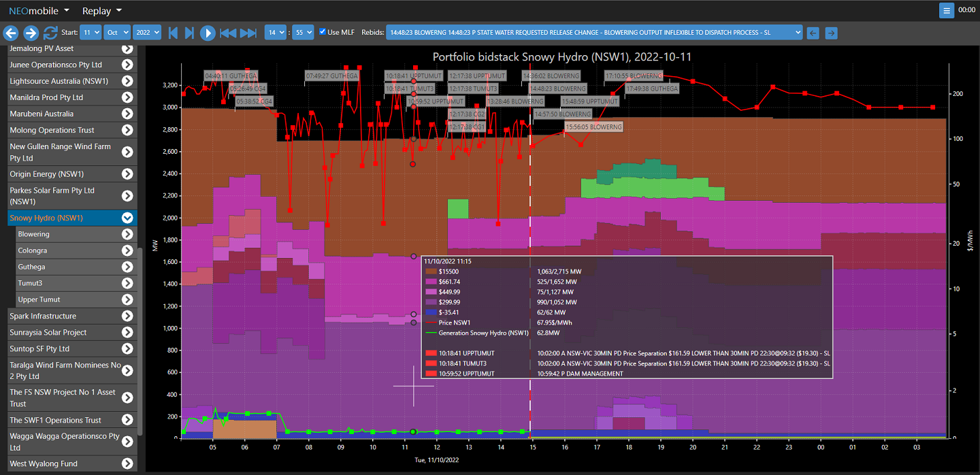Screen dimensions: 980x475
Task: Start replay with the play button
Action: [208, 33]
